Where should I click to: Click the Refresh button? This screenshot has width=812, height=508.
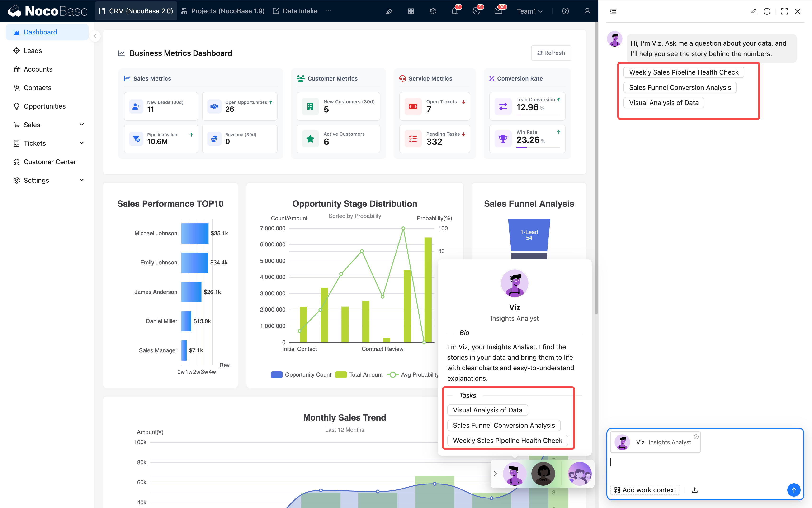tap(551, 53)
